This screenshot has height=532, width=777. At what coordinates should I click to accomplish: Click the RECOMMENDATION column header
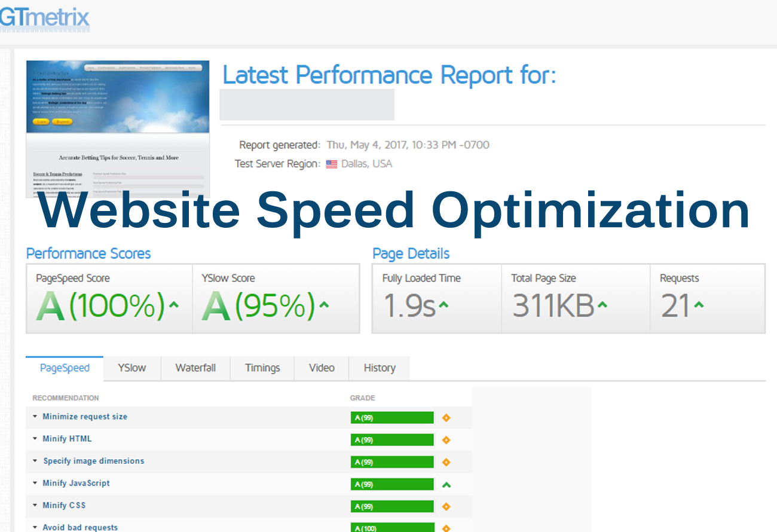(x=66, y=398)
